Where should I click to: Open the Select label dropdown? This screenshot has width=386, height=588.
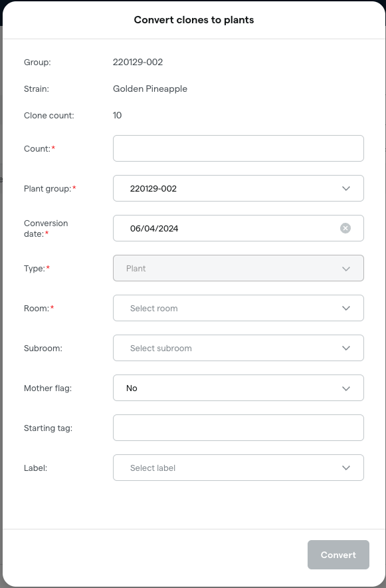tap(239, 468)
